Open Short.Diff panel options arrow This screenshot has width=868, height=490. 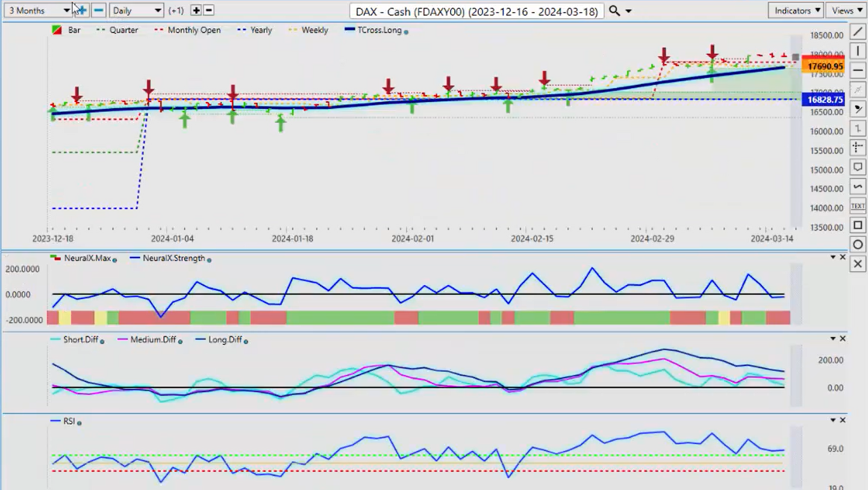coord(833,339)
